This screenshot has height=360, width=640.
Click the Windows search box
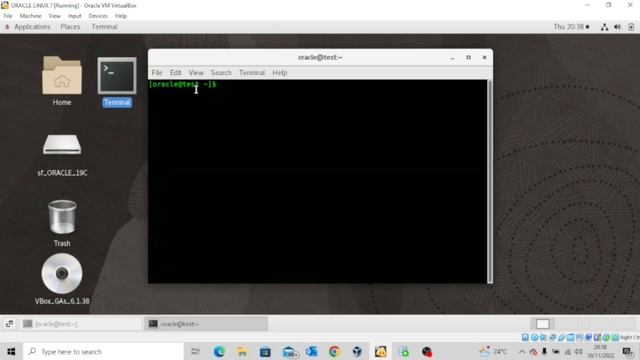pos(103,351)
